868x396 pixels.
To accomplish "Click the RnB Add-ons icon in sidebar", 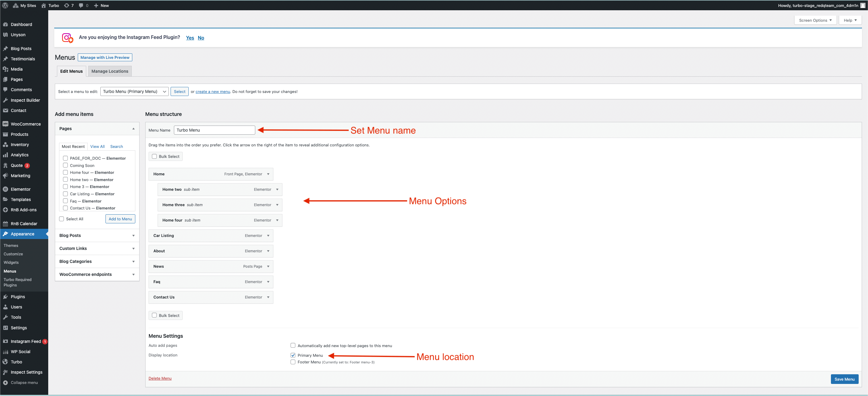I will coord(6,210).
